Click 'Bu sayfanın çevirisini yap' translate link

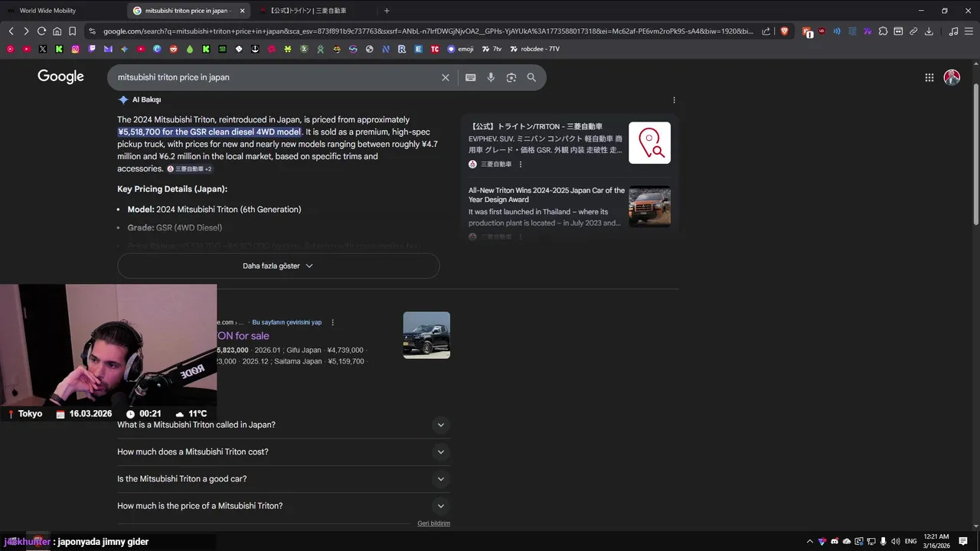[287, 322]
